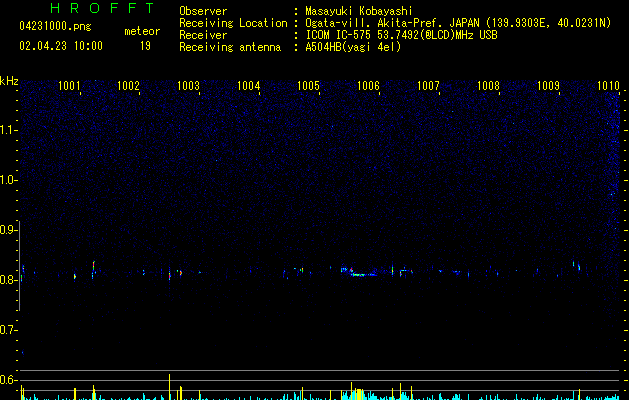Click the observer name Masayuki Kobayashi

click(x=359, y=11)
